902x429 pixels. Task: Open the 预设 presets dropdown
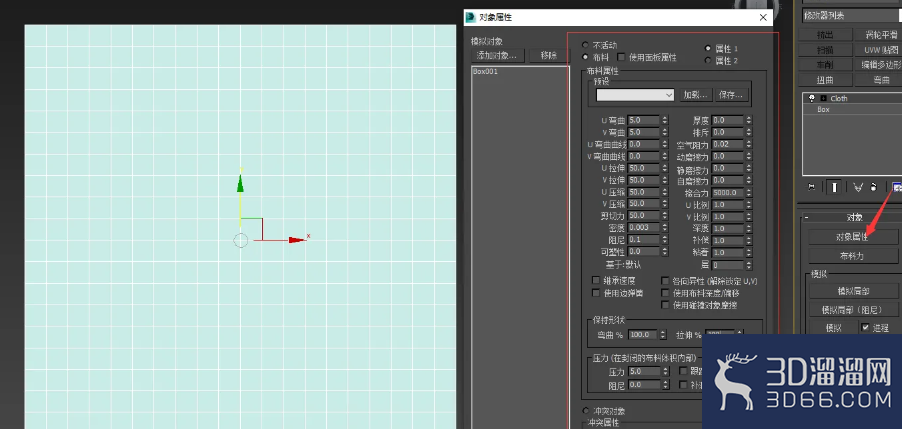(635, 95)
